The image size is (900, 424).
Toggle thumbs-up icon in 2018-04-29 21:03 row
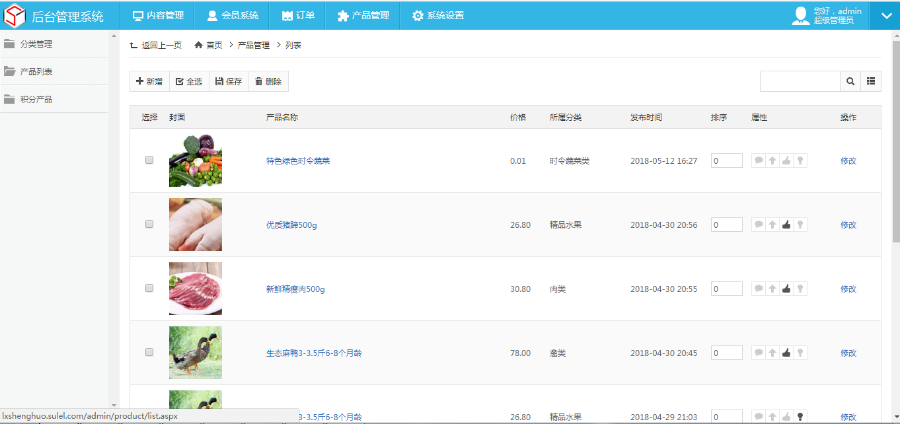click(x=786, y=417)
